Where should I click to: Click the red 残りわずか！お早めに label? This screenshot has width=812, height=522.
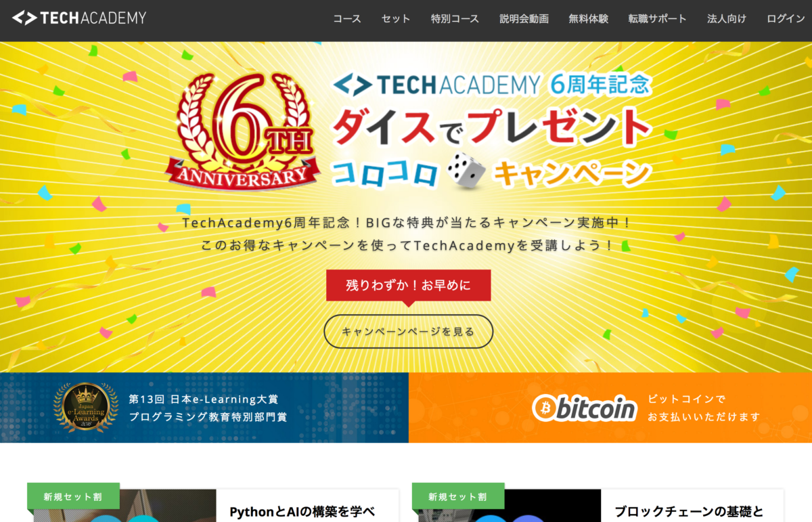(x=408, y=285)
